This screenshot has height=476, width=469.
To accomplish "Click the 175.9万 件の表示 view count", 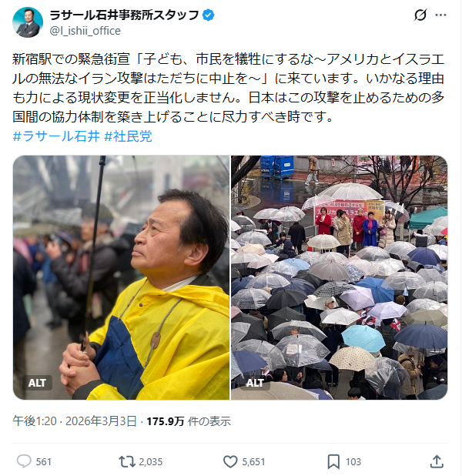I will tap(189, 421).
